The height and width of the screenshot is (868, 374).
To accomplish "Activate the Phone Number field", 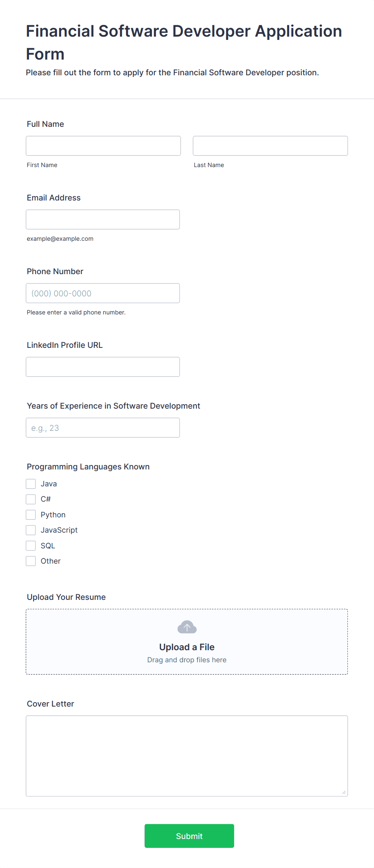I will coord(103,293).
